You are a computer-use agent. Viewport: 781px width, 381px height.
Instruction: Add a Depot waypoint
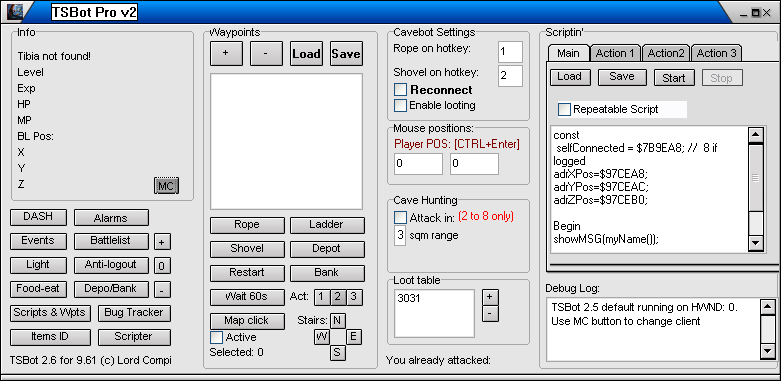(327, 249)
